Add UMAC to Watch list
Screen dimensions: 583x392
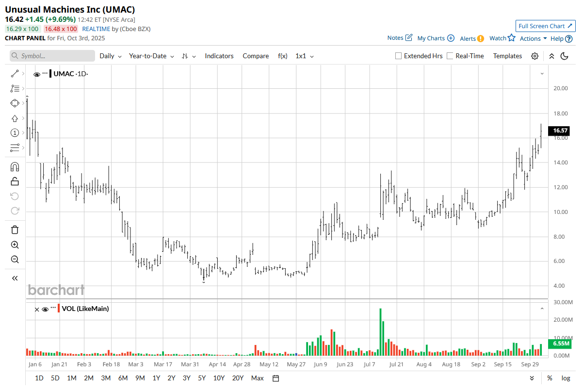tap(502, 38)
